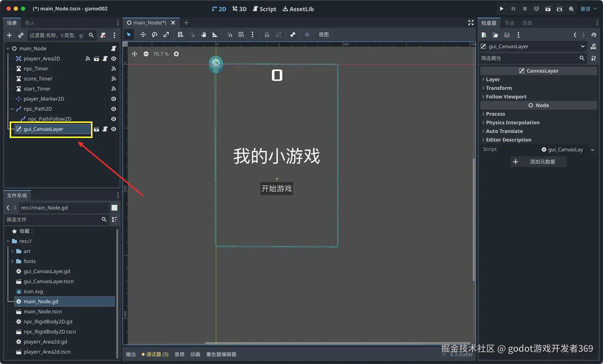Click the 添加元数据 add metadata button
This screenshot has width=603, height=364.
pos(539,162)
